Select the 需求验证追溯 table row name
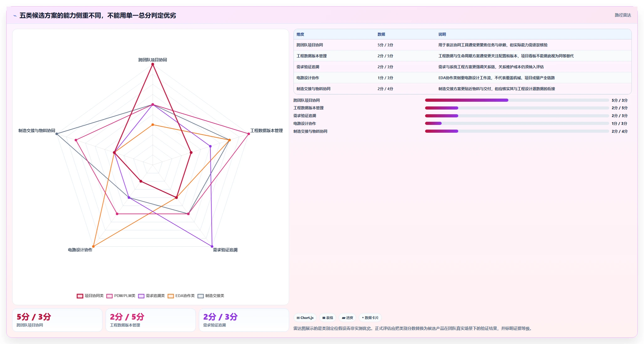This screenshot has height=344, width=644. [x=308, y=67]
